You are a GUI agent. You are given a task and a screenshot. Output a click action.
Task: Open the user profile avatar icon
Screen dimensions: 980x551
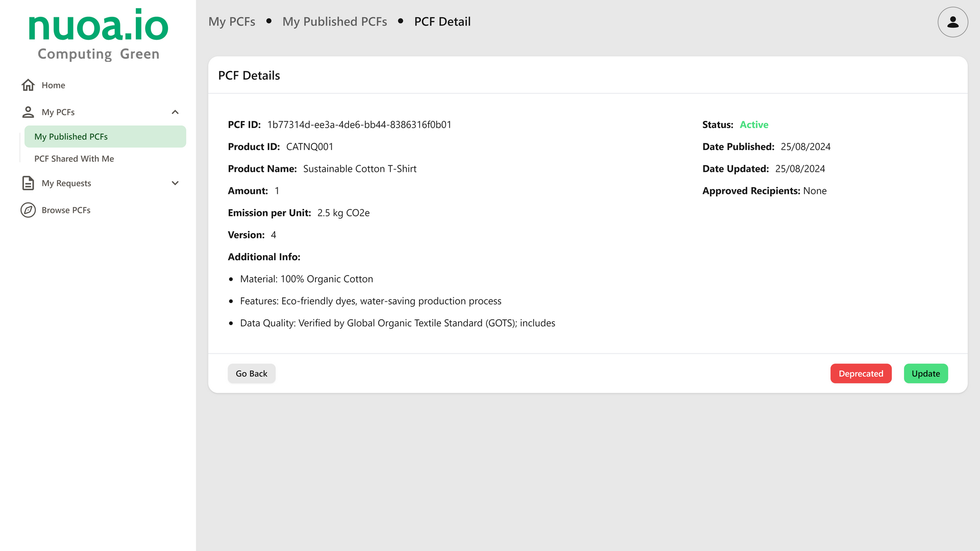952,22
